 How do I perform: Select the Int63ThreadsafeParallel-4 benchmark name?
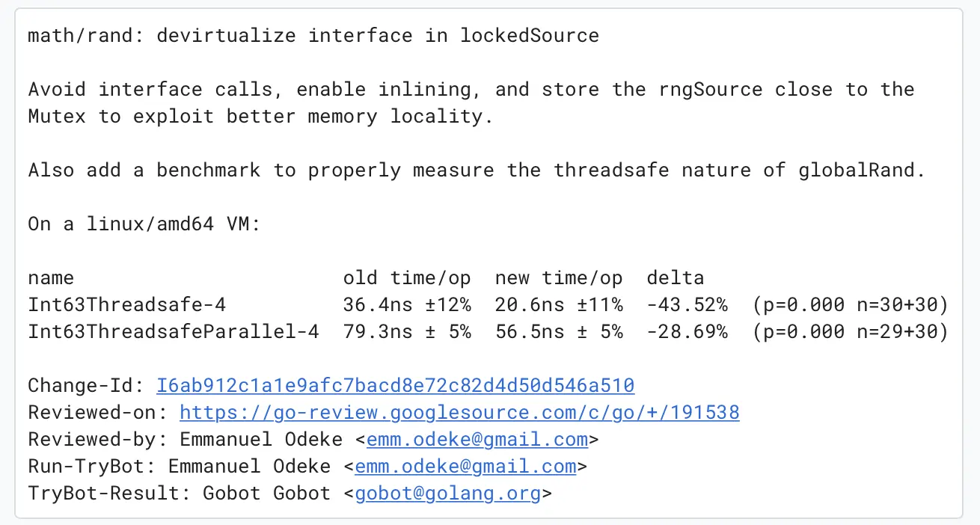coord(174,332)
